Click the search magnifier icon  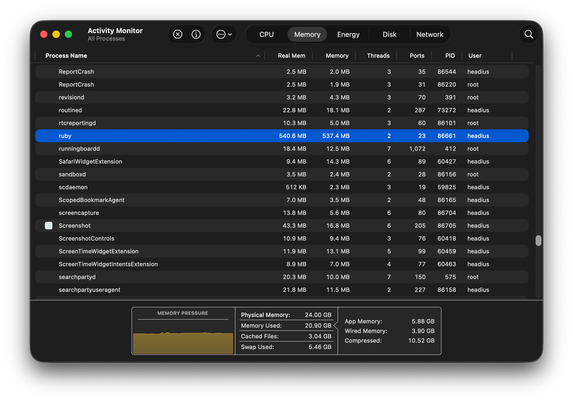tap(528, 34)
